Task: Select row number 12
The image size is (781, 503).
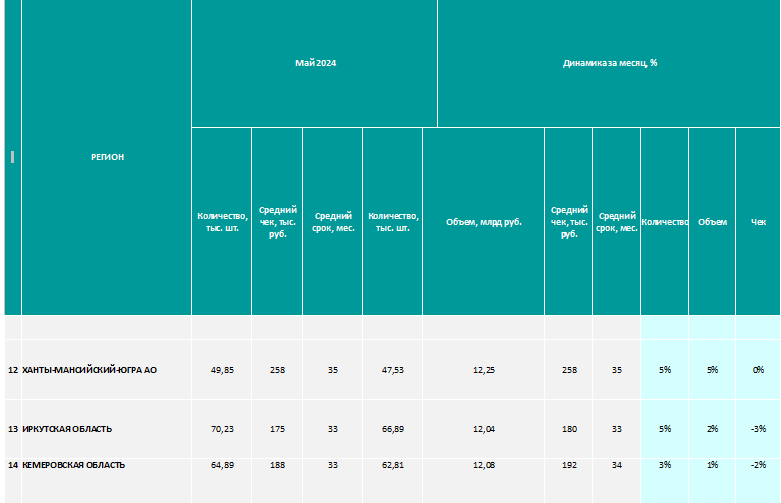Action: click(13, 370)
